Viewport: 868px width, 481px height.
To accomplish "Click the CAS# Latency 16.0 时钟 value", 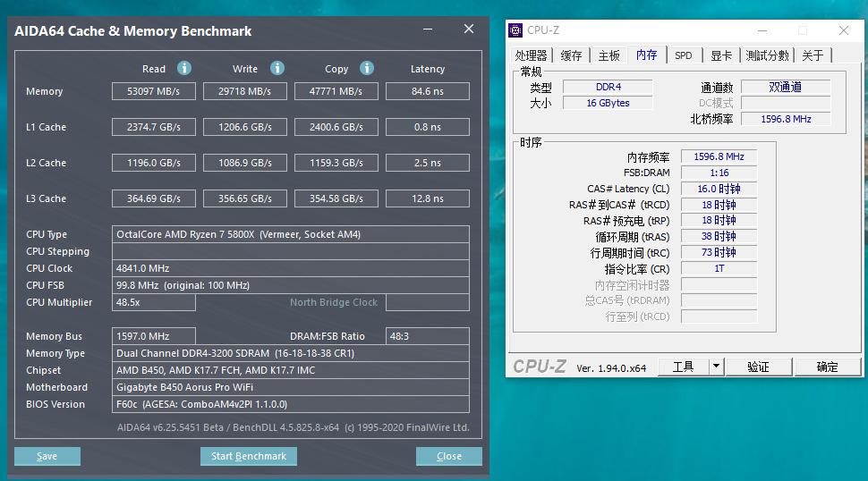I will (x=719, y=189).
